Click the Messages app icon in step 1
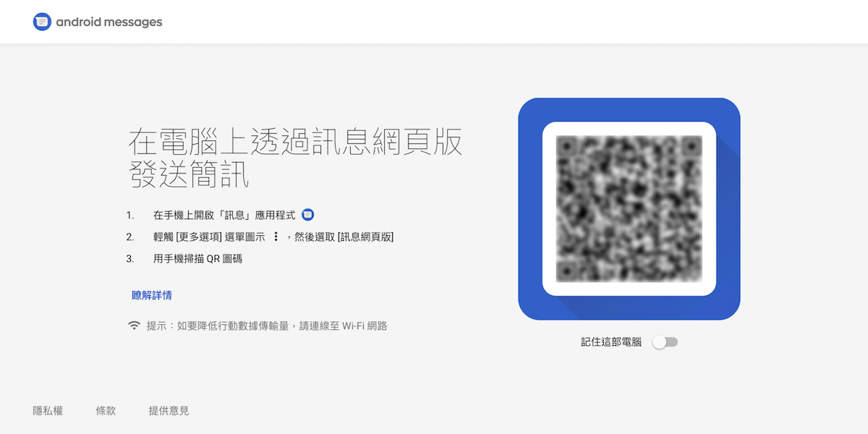 coord(307,215)
